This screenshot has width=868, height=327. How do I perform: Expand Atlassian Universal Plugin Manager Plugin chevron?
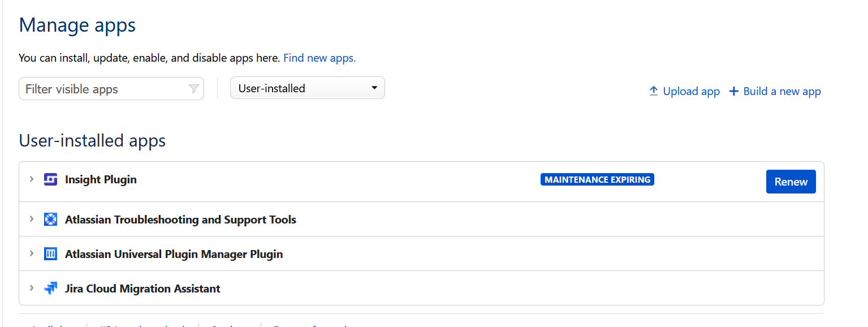(32, 253)
